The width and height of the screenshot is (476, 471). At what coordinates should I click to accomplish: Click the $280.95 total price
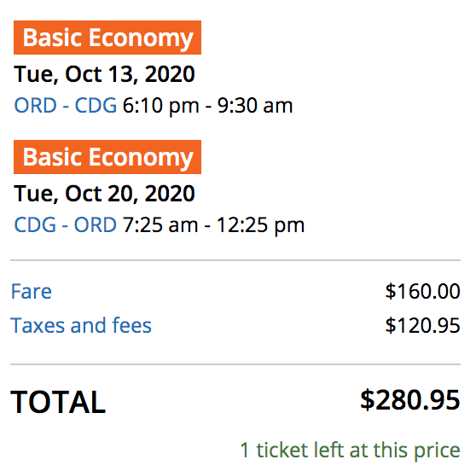tap(410, 400)
